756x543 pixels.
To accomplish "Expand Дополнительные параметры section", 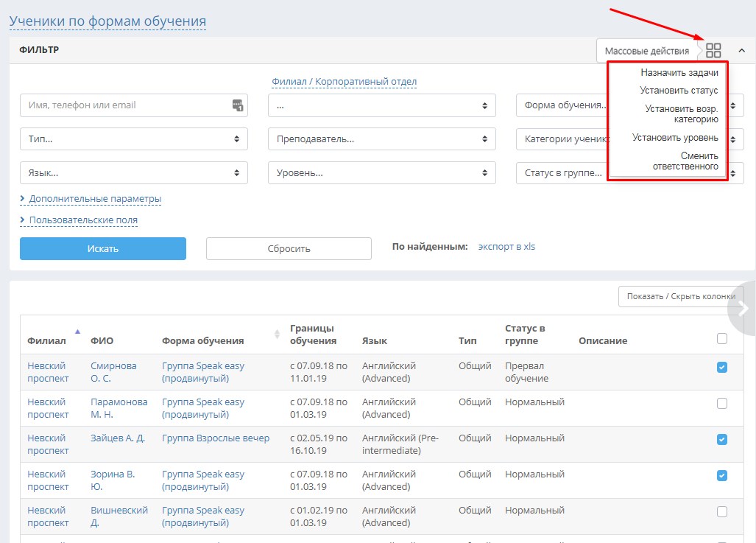I will point(91,199).
